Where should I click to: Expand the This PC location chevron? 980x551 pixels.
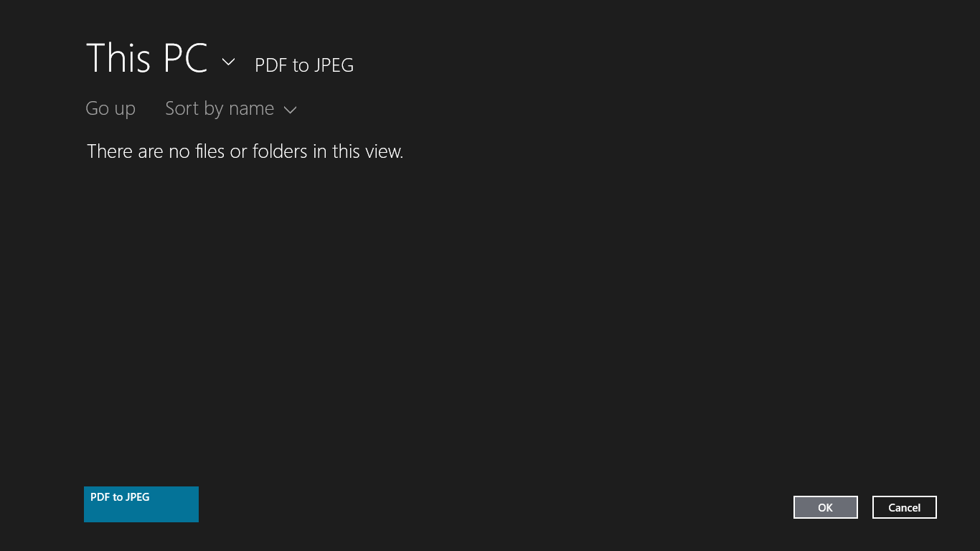tap(228, 62)
